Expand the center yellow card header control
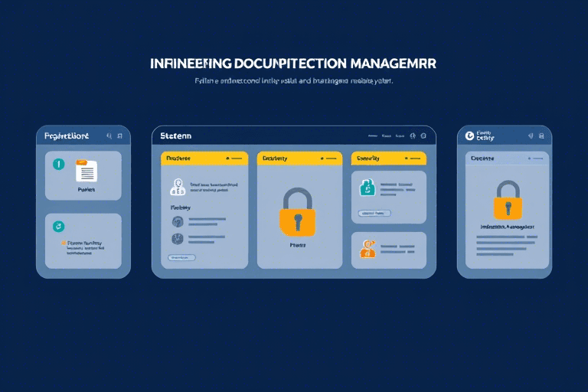588x392 pixels. click(325, 158)
